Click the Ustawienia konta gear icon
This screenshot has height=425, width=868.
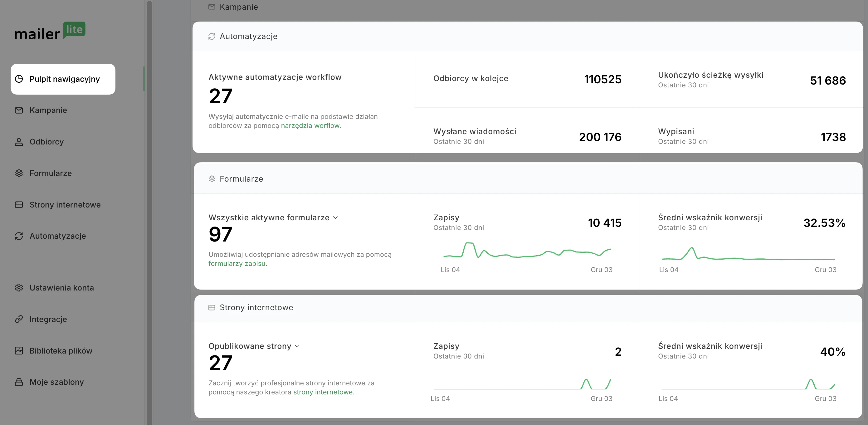[19, 288]
